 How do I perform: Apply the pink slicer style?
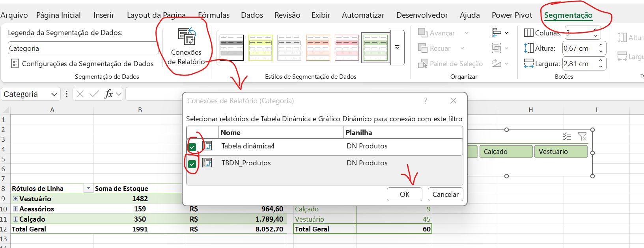pyautogui.click(x=347, y=48)
